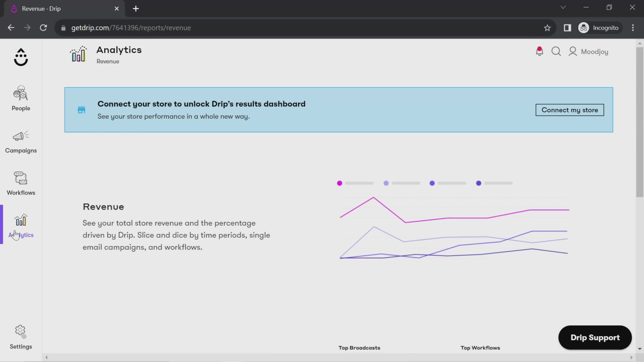Open the Workflows panel
This screenshot has width=644, height=362.
(x=21, y=182)
